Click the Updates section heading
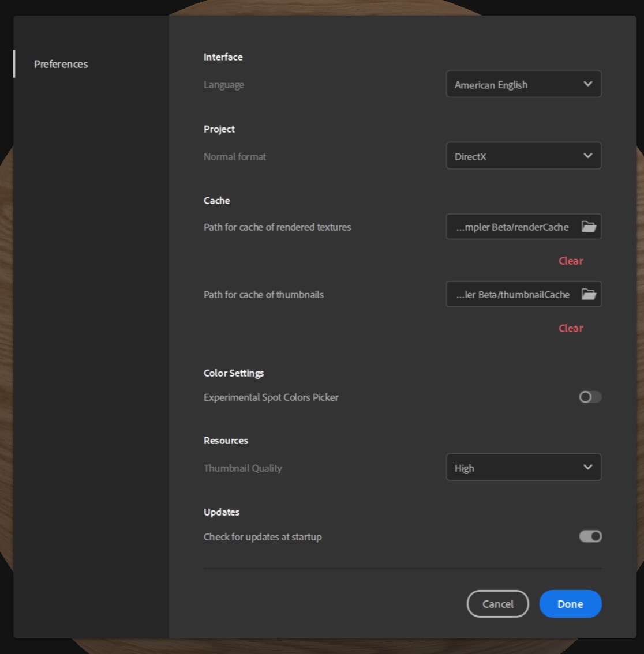644x654 pixels. 221,512
